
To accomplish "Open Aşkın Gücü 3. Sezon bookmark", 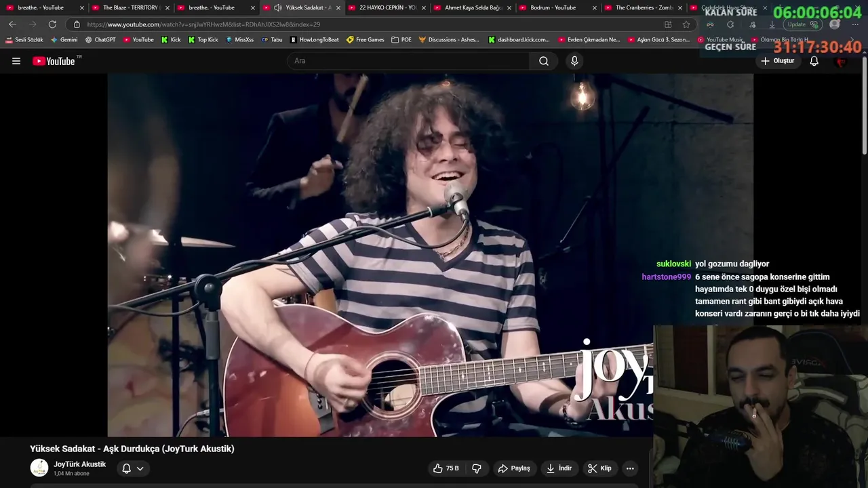I will tap(658, 40).
